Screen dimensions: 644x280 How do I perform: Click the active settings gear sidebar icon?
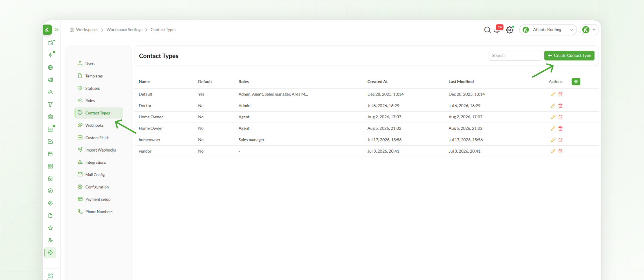50,252
